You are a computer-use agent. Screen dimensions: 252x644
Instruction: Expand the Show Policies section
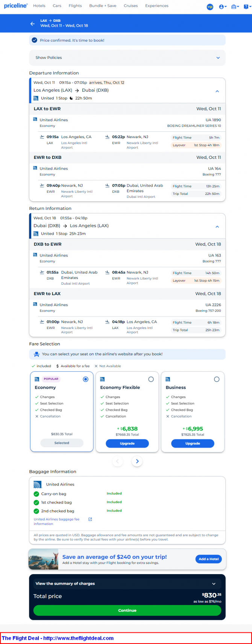pos(127,58)
